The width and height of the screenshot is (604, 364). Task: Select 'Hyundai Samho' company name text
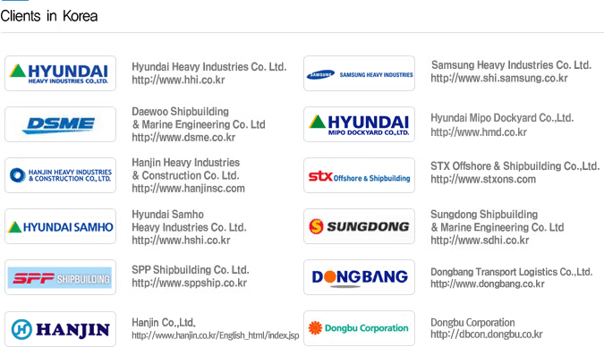[167, 215]
